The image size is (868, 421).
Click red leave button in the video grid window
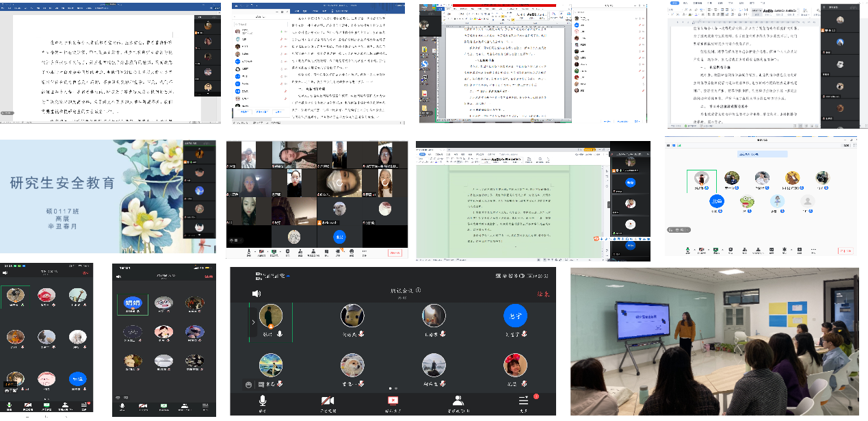point(395,253)
